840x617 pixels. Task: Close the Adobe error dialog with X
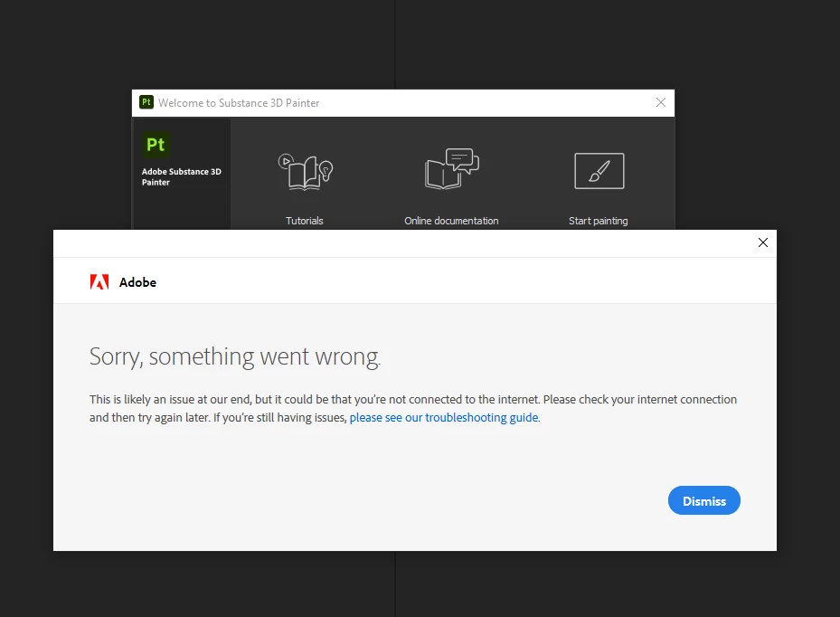click(763, 242)
